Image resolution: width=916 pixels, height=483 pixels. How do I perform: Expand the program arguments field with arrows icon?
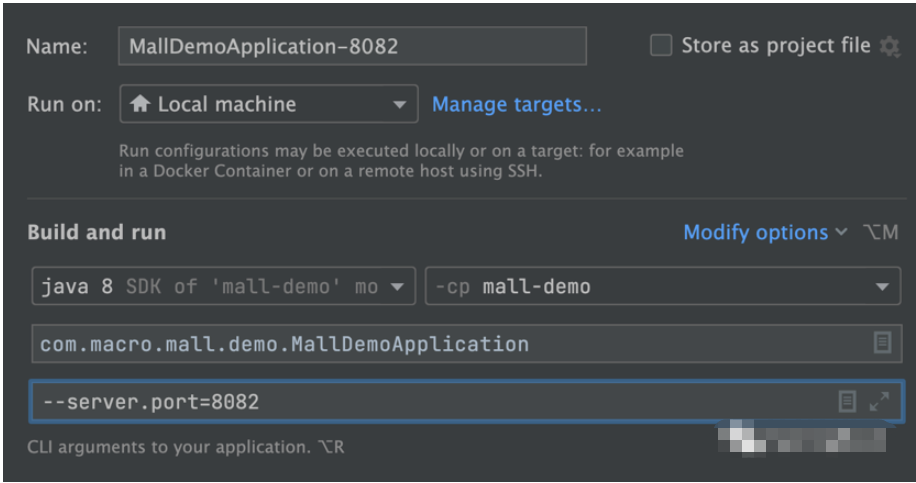(879, 401)
